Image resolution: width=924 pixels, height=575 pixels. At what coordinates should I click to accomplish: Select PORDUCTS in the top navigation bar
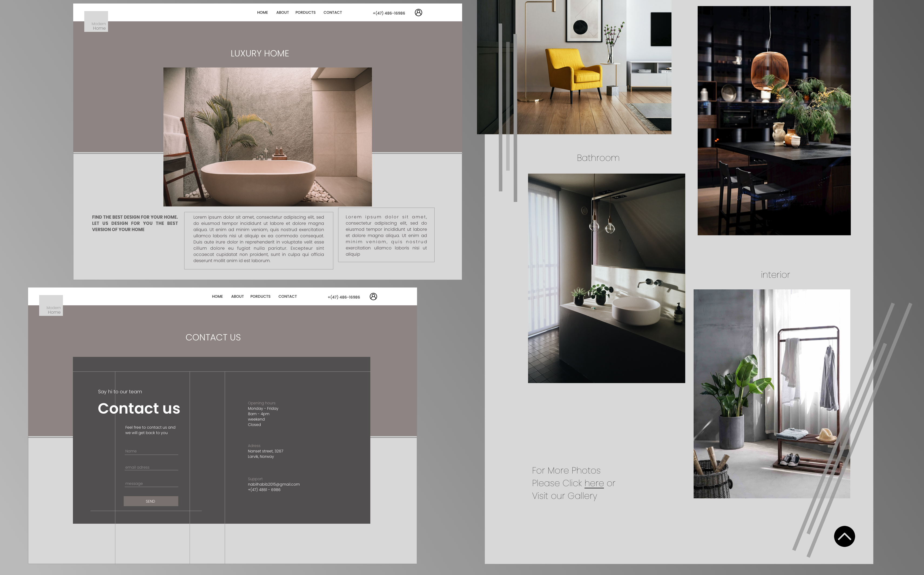click(305, 12)
